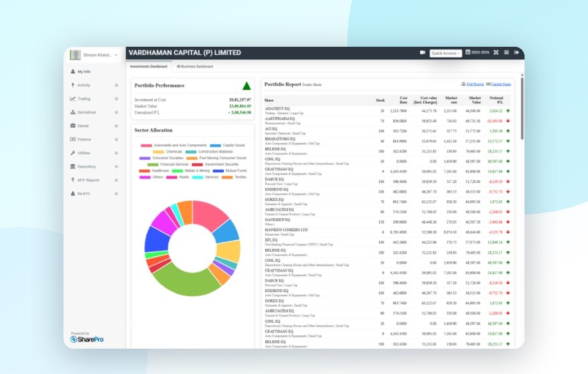Toggle fullscreen with the expand arrows icon
Image resolution: width=588 pixels, height=374 pixels.
coord(496,53)
